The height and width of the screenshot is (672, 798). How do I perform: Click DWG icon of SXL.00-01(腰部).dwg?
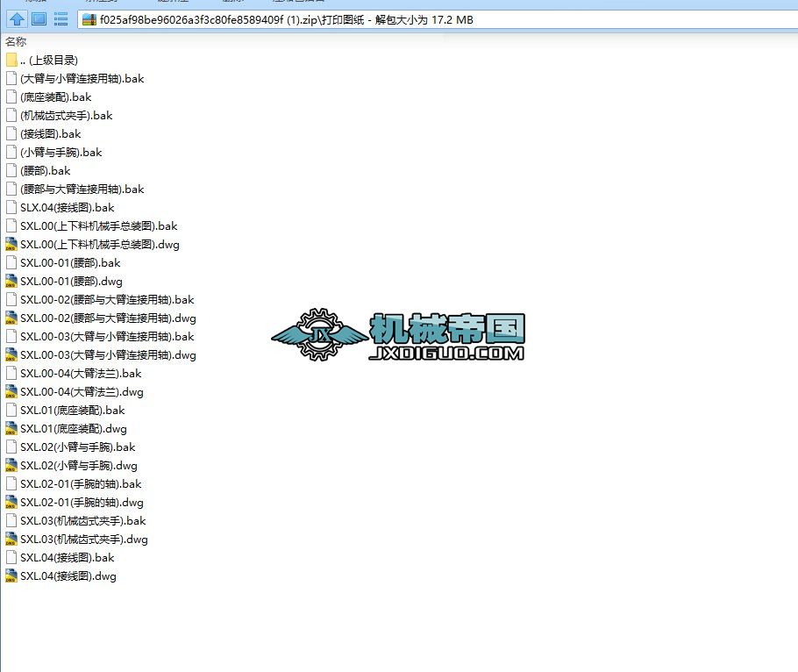coord(11,281)
